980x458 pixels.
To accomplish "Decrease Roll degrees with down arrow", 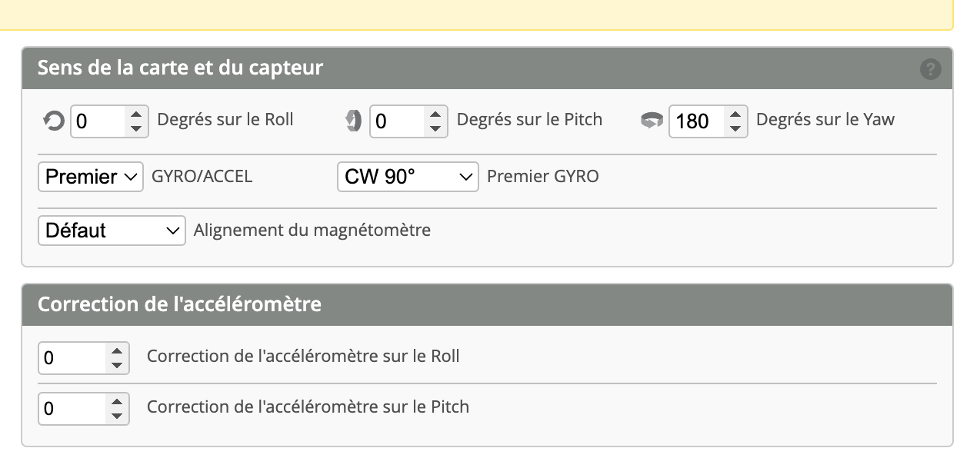I will click(x=136, y=128).
